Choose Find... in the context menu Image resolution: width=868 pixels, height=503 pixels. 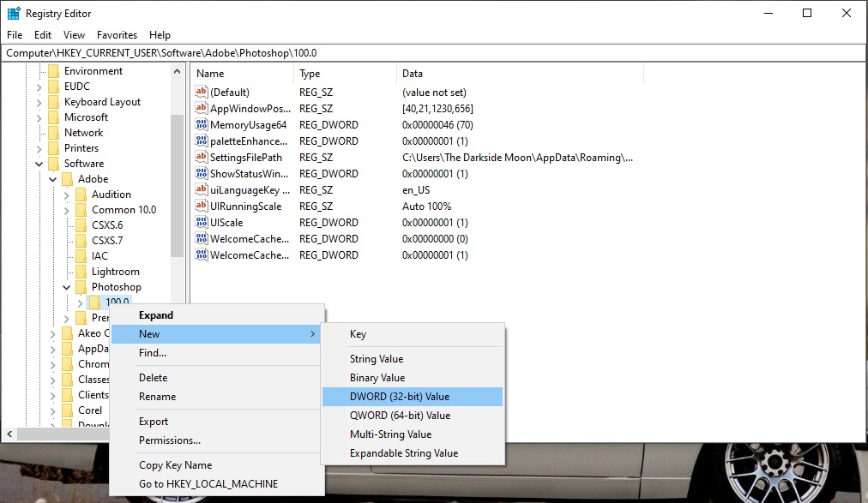pyautogui.click(x=216, y=353)
